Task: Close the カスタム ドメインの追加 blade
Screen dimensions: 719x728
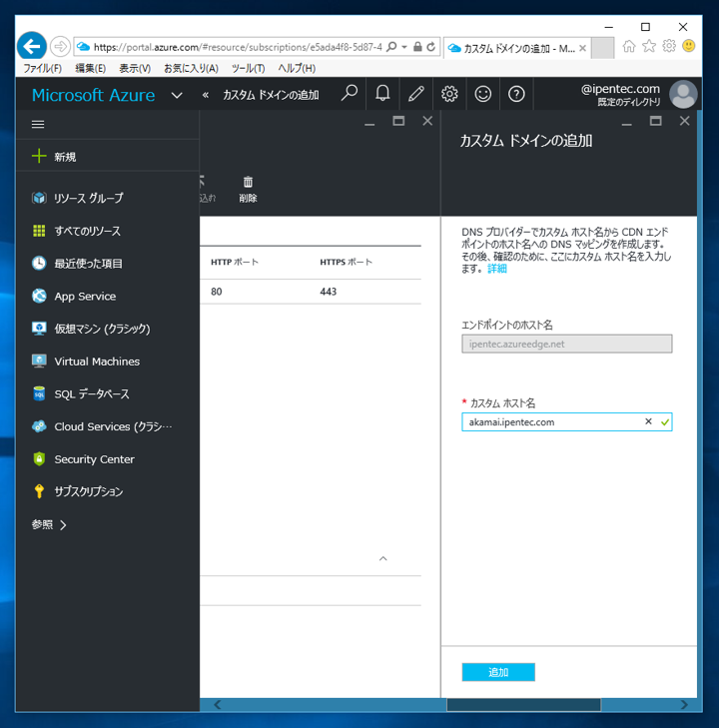Action: click(x=684, y=121)
